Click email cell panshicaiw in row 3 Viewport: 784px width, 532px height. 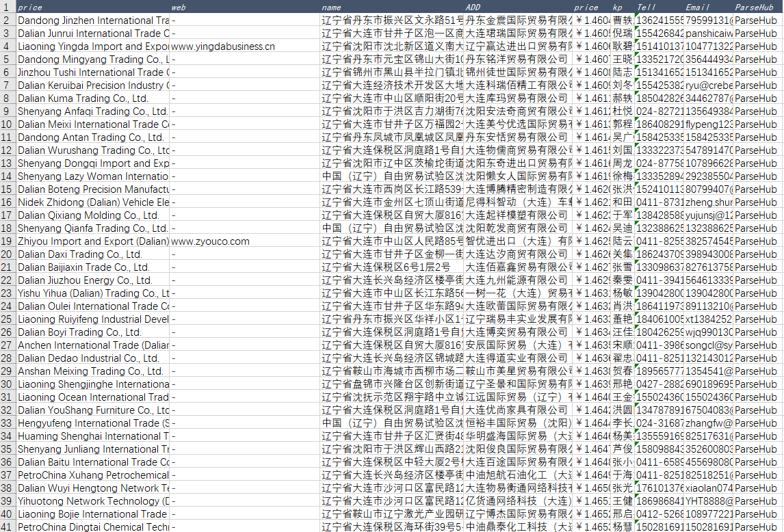coord(709,34)
